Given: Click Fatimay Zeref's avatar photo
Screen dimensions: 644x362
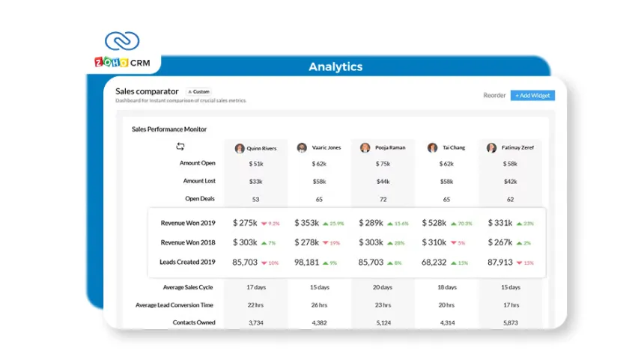Looking at the screenshot, I should tap(491, 148).
